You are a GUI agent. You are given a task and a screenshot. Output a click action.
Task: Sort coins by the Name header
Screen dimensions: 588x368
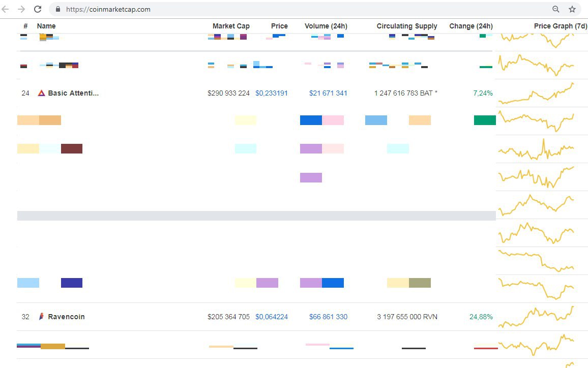click(x=46, y=26)
